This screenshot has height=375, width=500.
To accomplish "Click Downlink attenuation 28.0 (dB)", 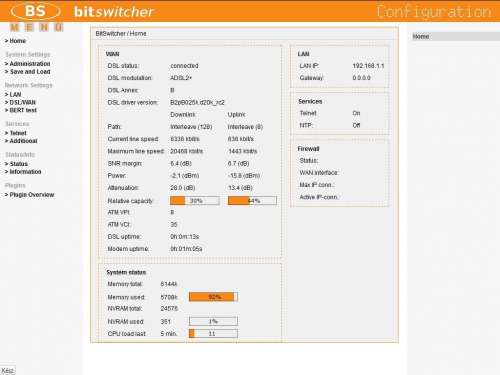I will (183, 188).
